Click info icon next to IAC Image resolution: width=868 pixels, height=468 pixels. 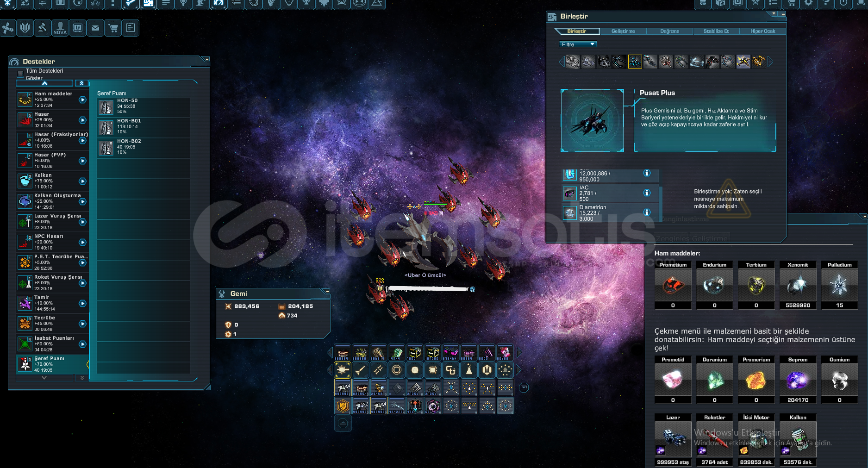click(x=647, y=193)
